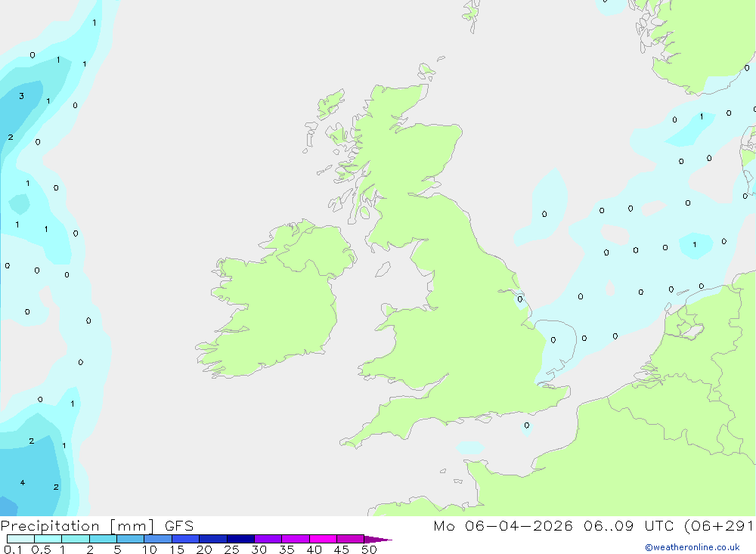756x554 pixels.
Task: Click the 20–25 mm dark blue legend swatch
Action: [x=213, y=539]
